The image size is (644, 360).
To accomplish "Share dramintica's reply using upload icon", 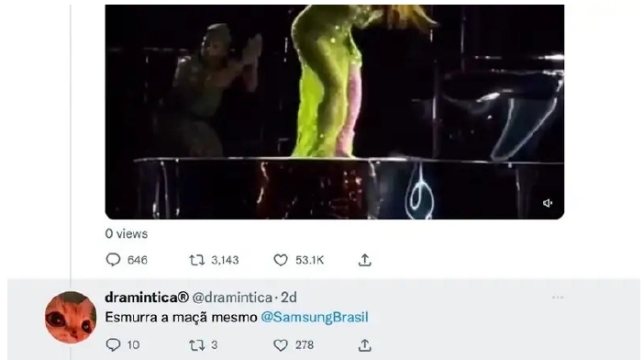I will (365, 345).
